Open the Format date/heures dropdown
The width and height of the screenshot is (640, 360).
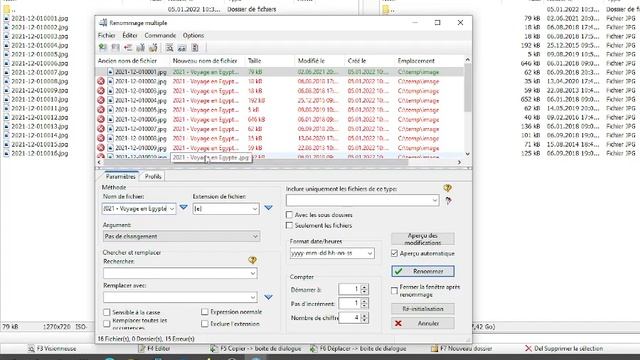[370, 253]
